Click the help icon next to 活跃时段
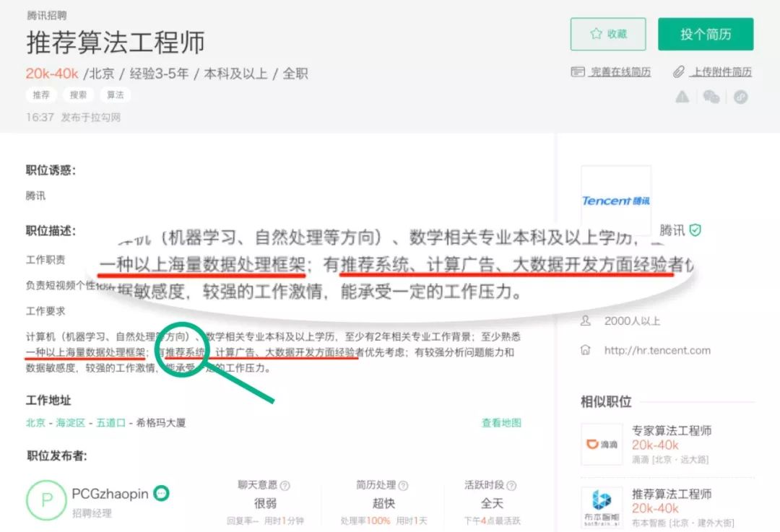Viewport: 780px width, 532px height. (x=511, y=486)
